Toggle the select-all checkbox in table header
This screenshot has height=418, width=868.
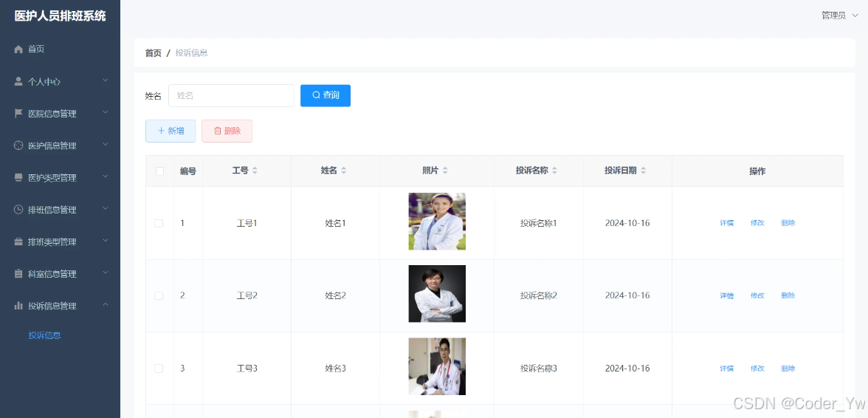pyautogui.click(x=160, y=171)
